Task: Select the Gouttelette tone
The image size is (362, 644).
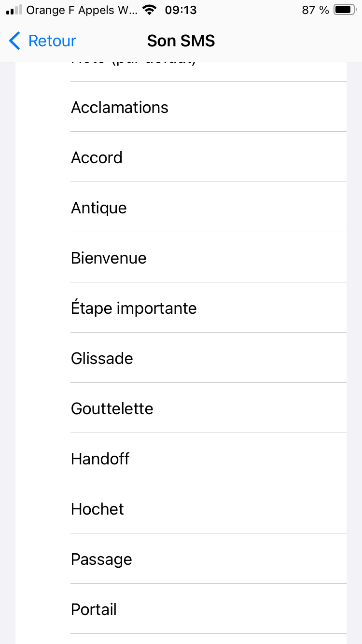Action: tap(112, 408)
